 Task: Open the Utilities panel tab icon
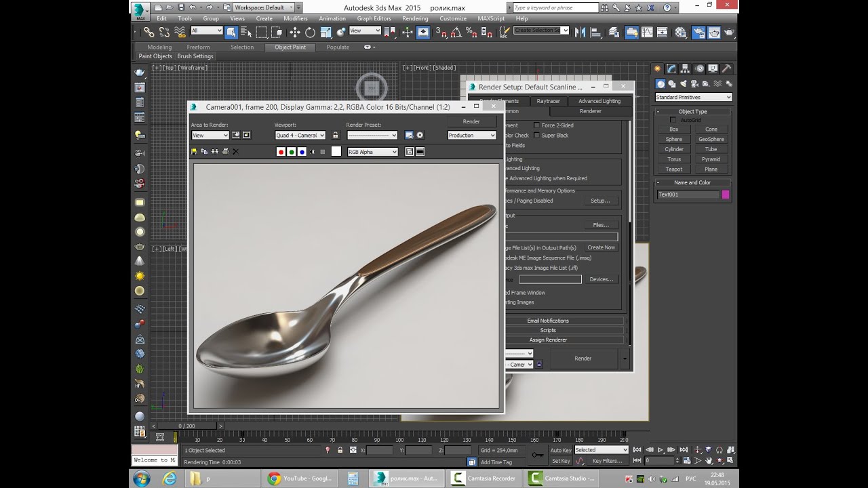tap(726, 68)
